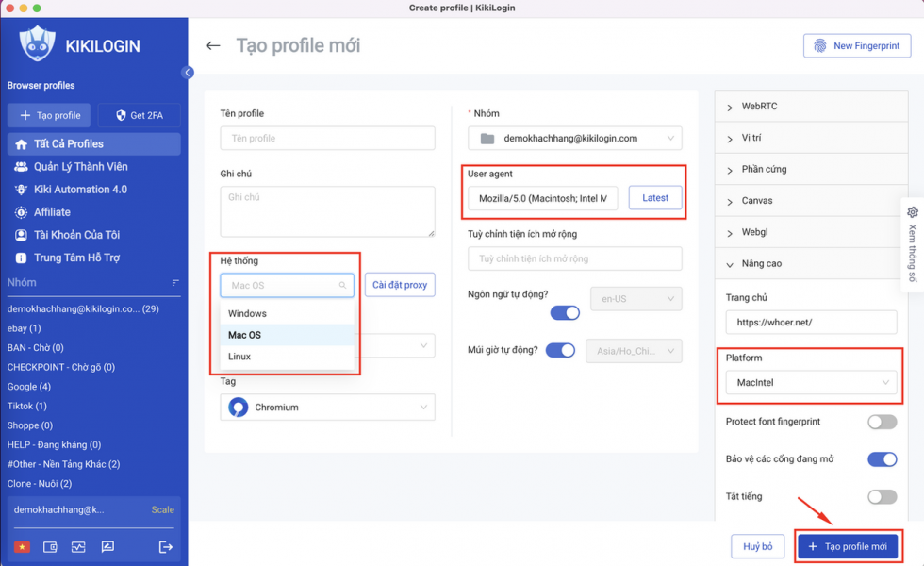The height and width of the screenshot is (566, 924).
Task: Click Tuỳ chỉnh tiện ích mở rộng field
Action: pyautogui.click(x=574, y=258)
